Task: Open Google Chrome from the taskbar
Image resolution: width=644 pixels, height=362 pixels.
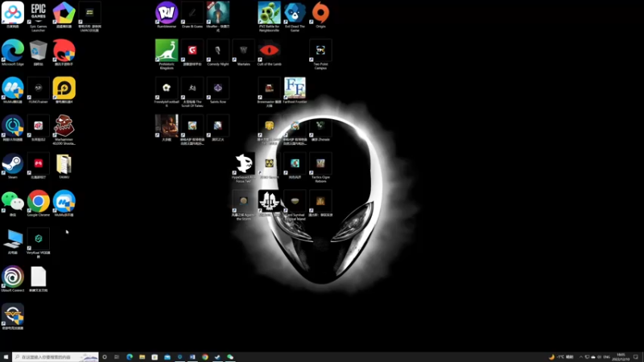Action: pyautogui.click(x=205, y=357)
